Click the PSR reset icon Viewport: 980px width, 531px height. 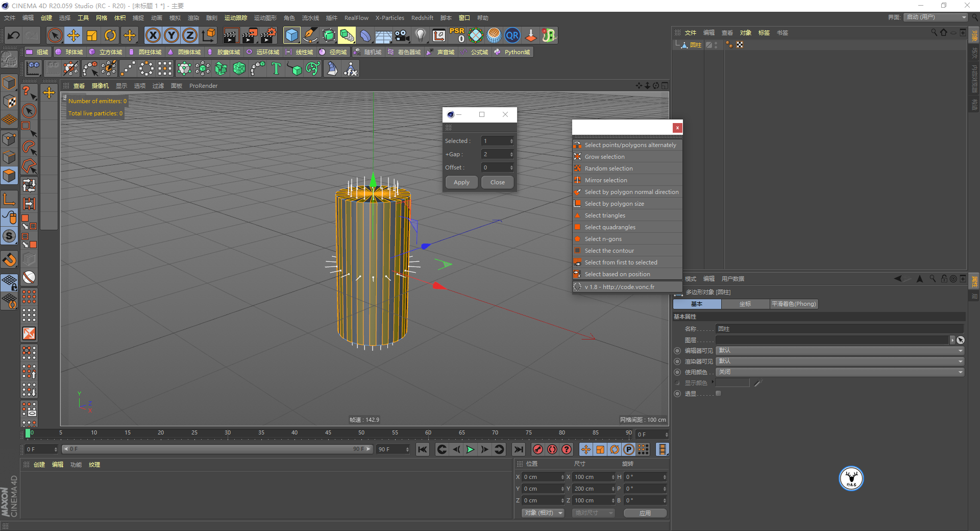[x=457, y=35]
